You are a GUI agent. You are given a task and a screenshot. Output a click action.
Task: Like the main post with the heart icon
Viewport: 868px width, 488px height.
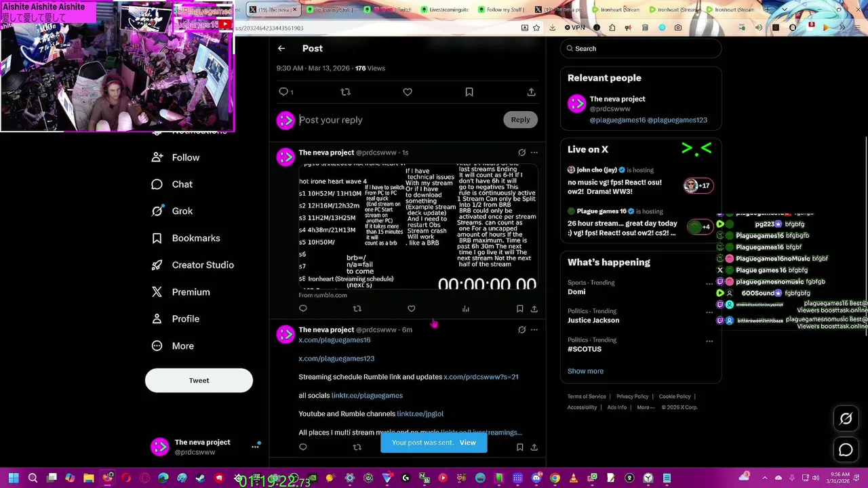pos(408,91)
